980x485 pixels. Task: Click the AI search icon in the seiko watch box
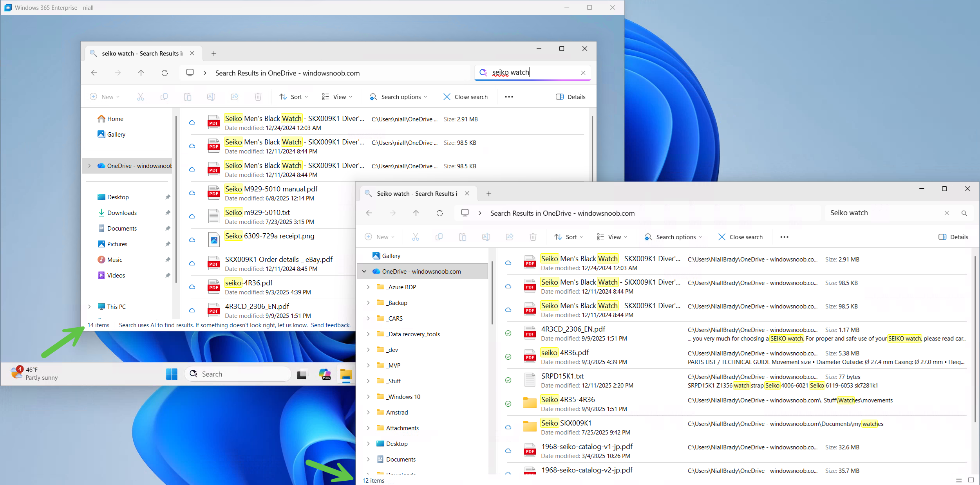(x=483, y=73)
